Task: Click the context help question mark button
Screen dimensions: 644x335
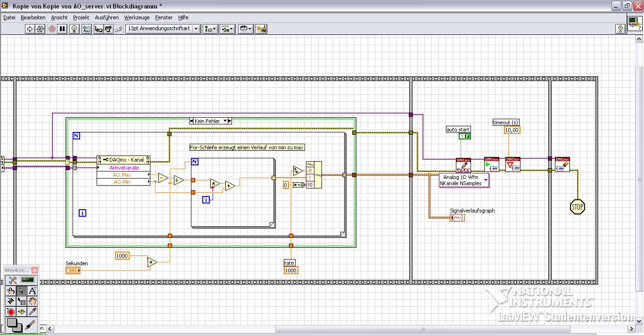Action: coord(620,29)
